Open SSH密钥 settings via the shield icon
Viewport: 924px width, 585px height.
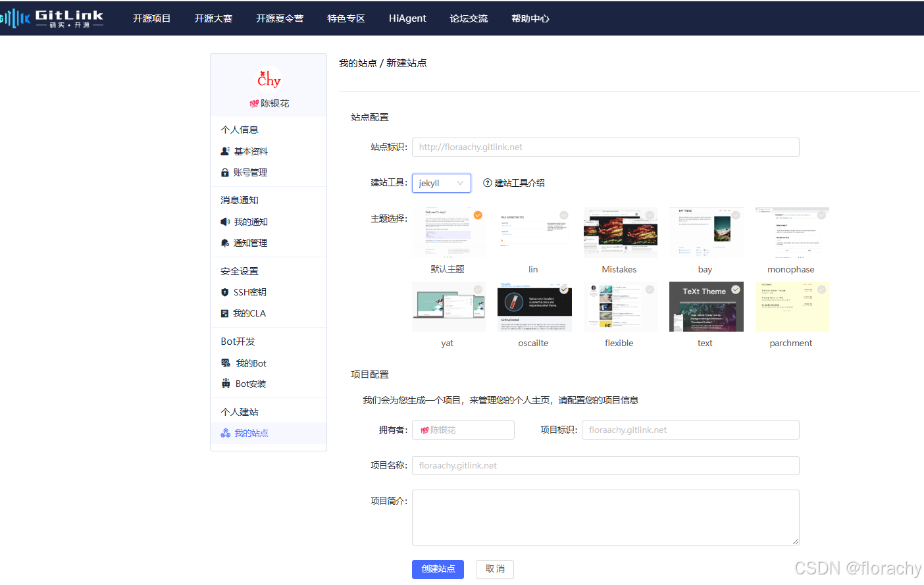[225, 292]
